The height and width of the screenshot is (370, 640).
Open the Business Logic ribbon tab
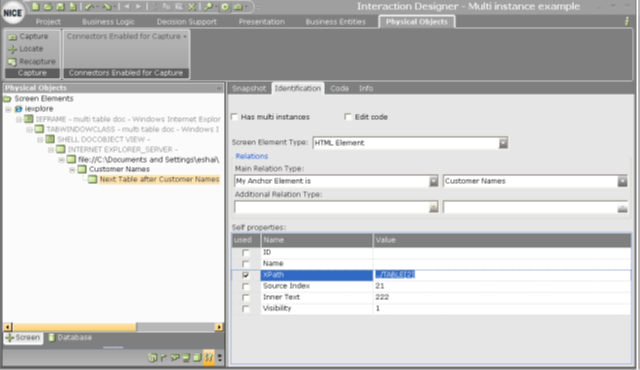point(108,22)
